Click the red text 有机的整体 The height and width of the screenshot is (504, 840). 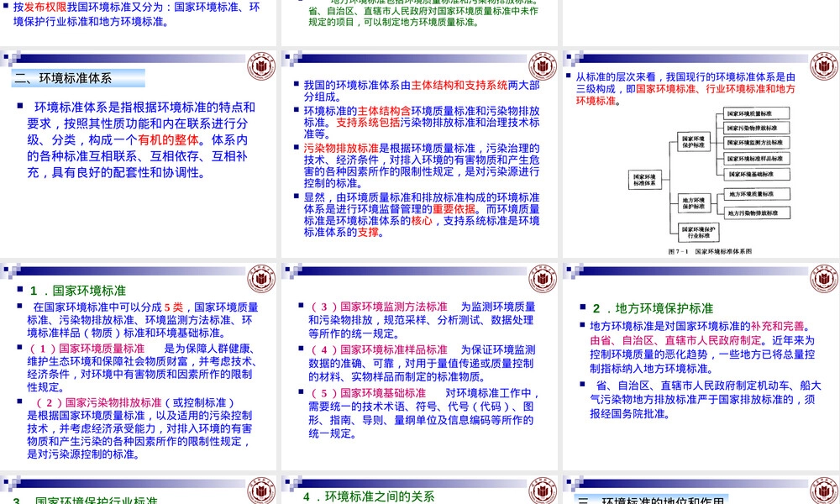pyautogui.click(x=168, y=139)
